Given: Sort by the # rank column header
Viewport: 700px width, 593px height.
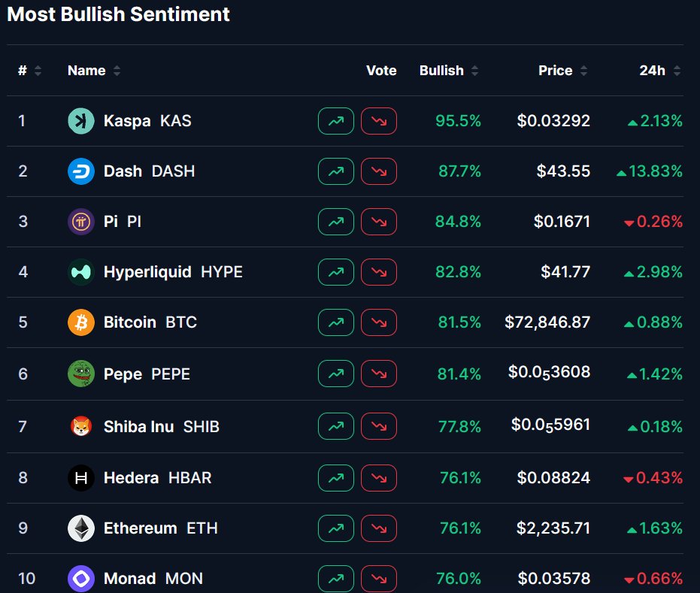Looking at the screenshot, I should click(29, 71).
